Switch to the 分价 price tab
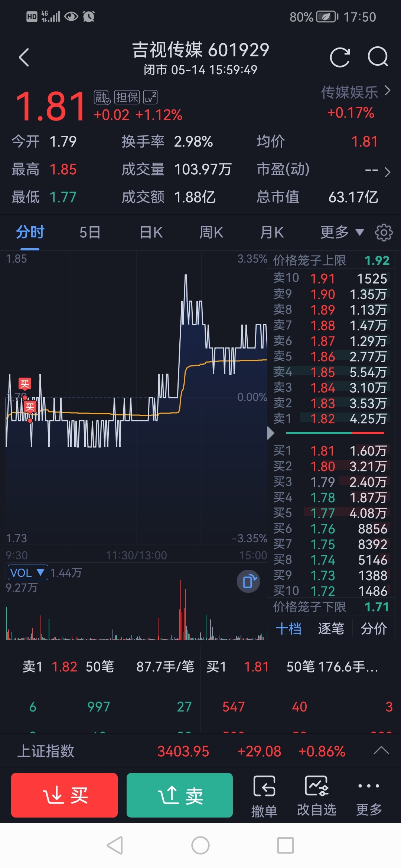 [374, 628]
